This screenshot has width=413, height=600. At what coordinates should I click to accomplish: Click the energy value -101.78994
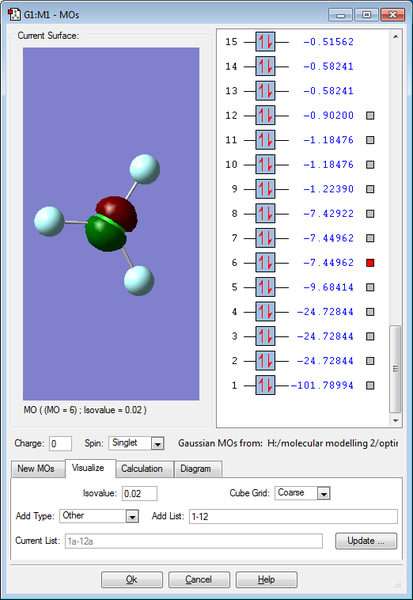[322, 385]
